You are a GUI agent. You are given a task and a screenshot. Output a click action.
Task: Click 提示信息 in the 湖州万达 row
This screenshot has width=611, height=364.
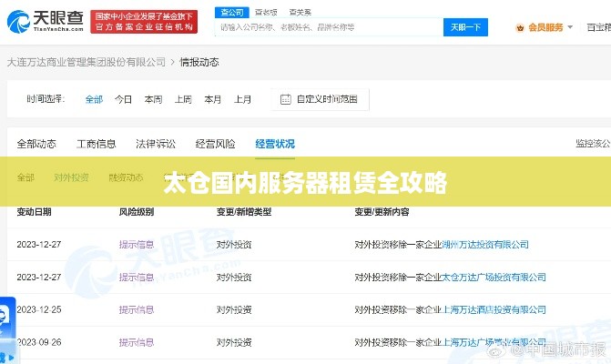137,245
